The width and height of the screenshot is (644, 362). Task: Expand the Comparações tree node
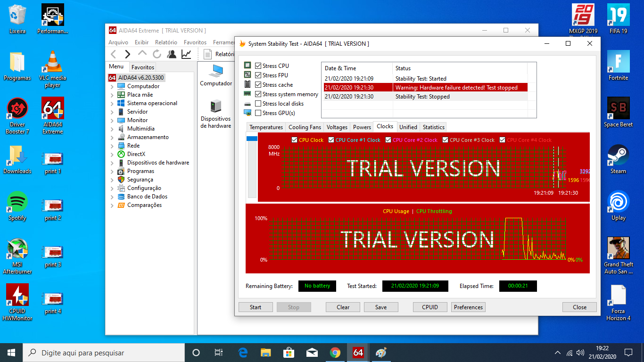pyautogui.click(x=112, y=206)
